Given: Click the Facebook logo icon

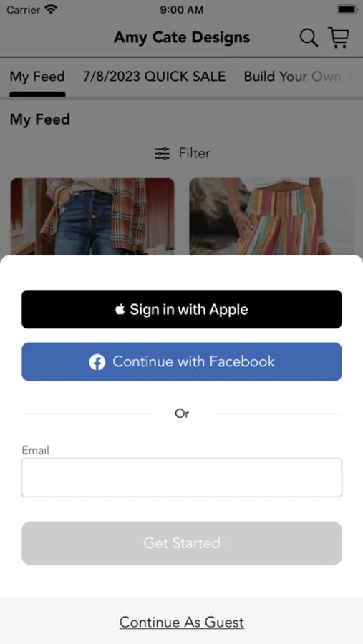Looking at the screenshot, I should click(x=97, y=362).
